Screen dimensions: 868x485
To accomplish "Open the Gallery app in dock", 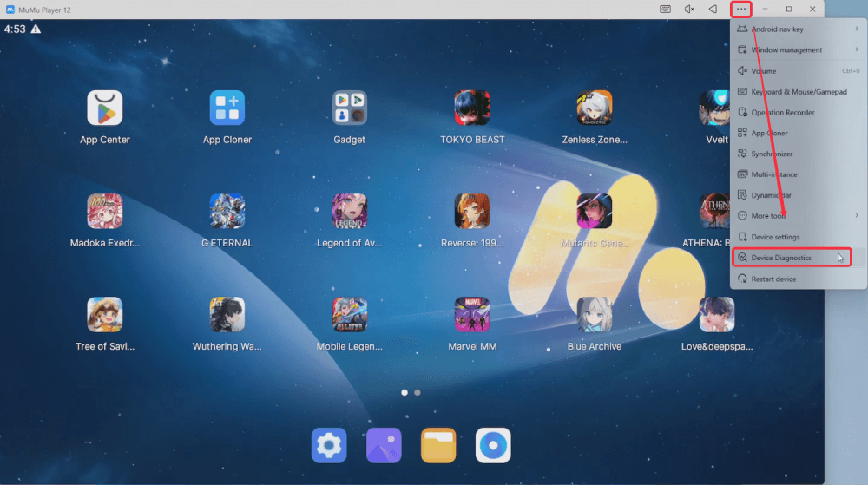I will pyautogui.click(x=384, y=445).
